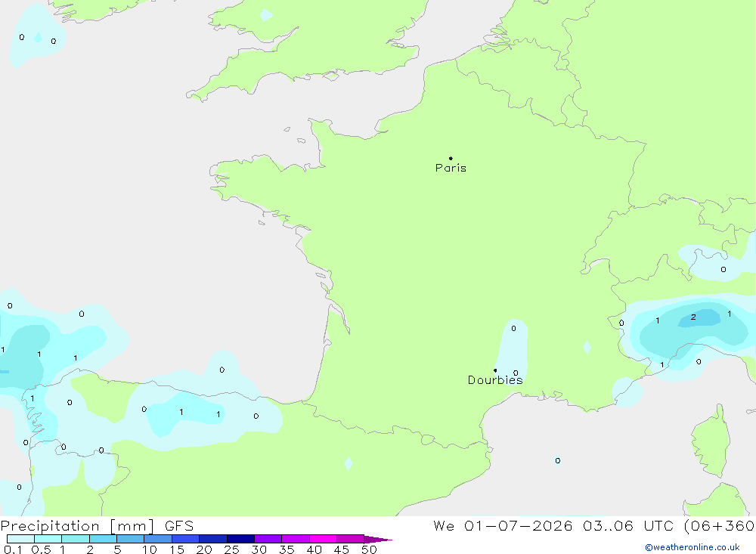Click the Paris city label
The height and width of the screenshot is (554, 756).
point(451,168)
